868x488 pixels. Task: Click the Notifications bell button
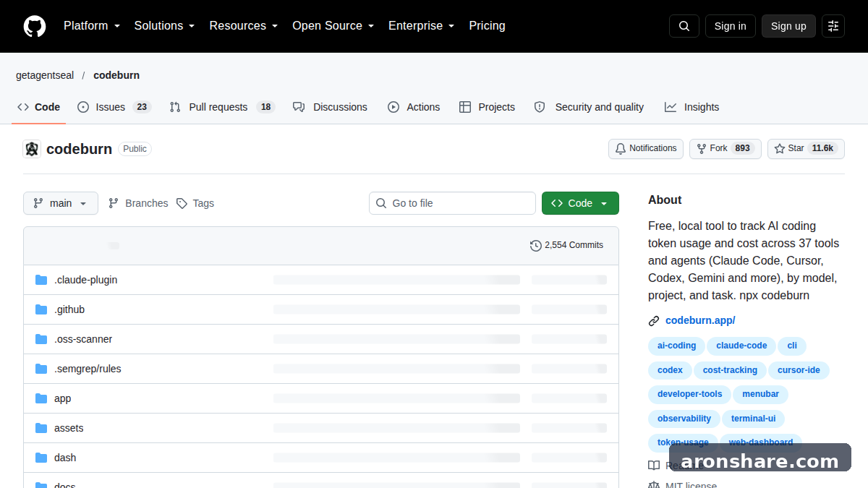click(x=646, y=149)
